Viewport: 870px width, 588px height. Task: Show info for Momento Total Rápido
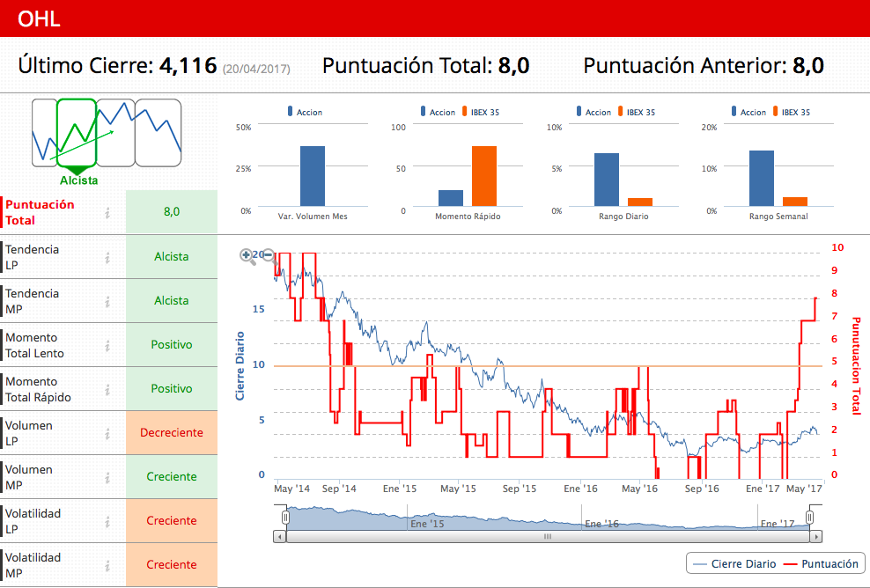107,389
